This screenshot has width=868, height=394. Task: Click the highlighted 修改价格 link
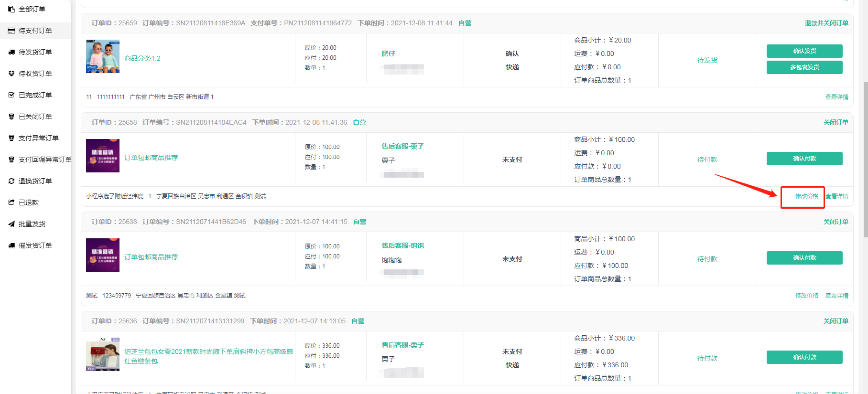(x=806, y=196)
